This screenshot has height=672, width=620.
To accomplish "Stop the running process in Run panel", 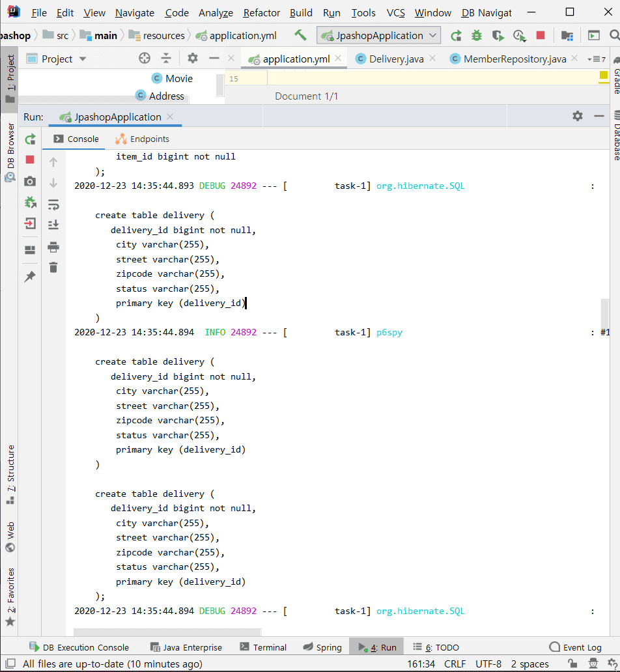I will (x=30, y=160).
